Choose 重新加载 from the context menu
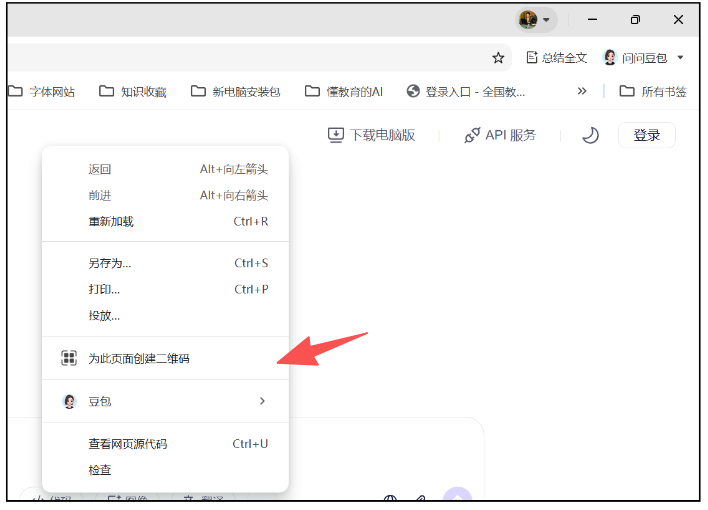The image size is (708, 510). [x=165, y=222]
